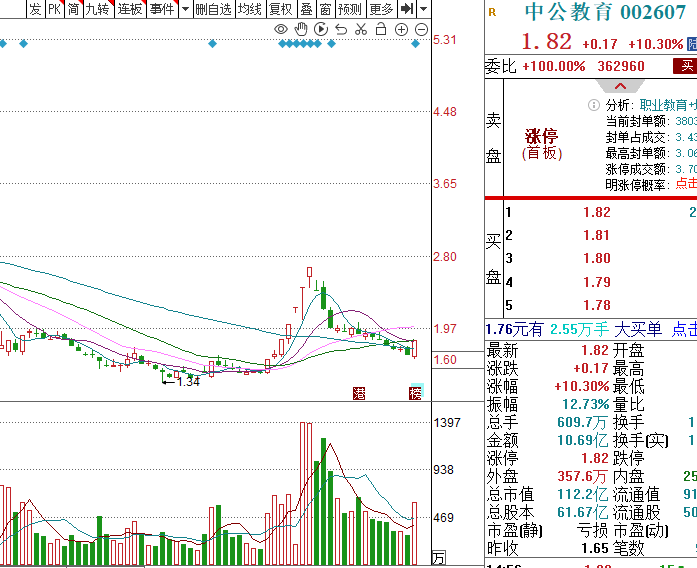Select the hand pan tool
697x568 pixels.
pos(301,29)
